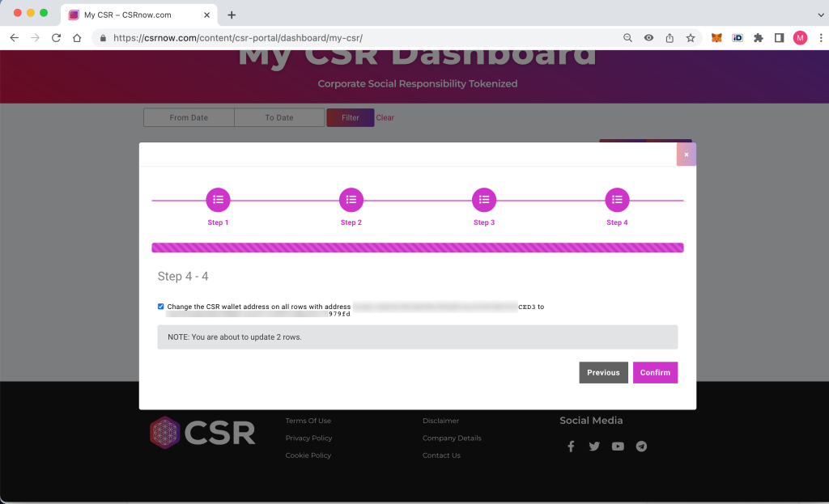829x504 pixels.
Task: Click the site lock icon
Action: [x=103, y=38]
